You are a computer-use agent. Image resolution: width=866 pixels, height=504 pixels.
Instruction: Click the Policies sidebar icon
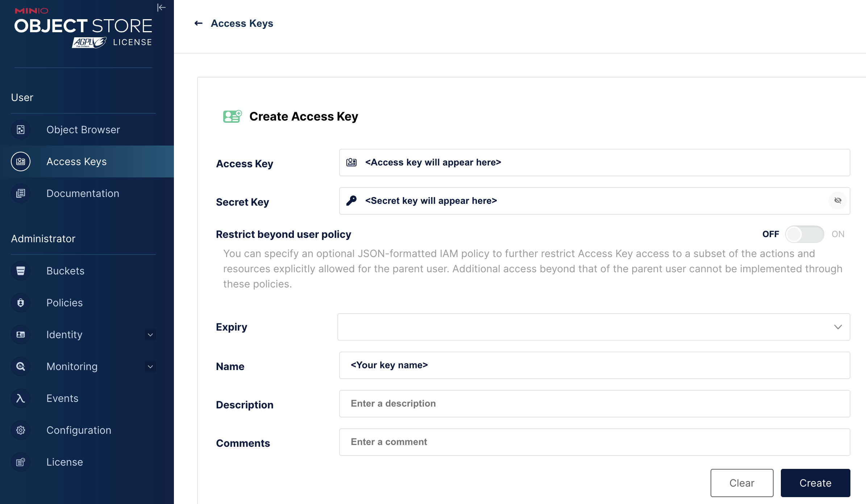(x=21, y=302)
